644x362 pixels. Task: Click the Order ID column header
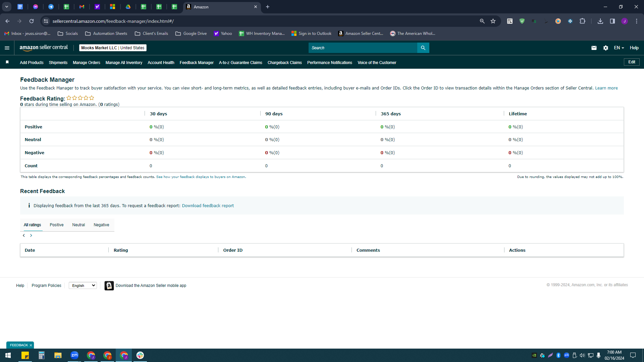click(233, 250)
